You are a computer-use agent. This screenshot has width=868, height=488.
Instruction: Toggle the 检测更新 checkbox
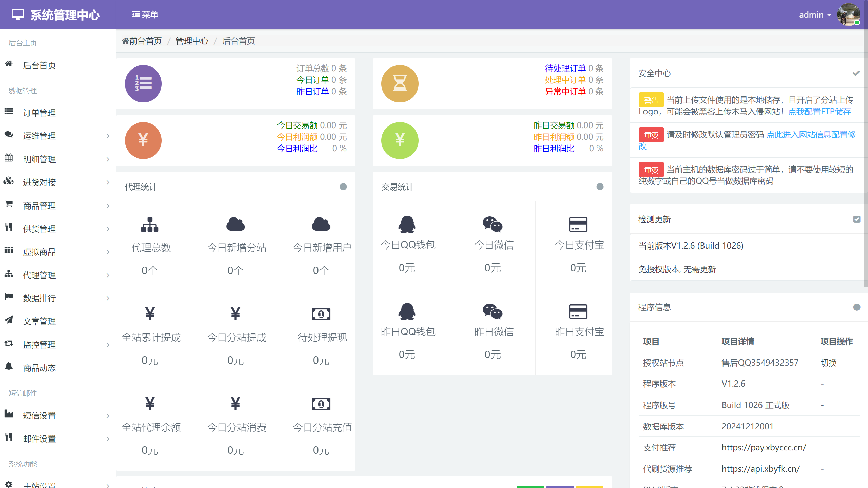856,219
